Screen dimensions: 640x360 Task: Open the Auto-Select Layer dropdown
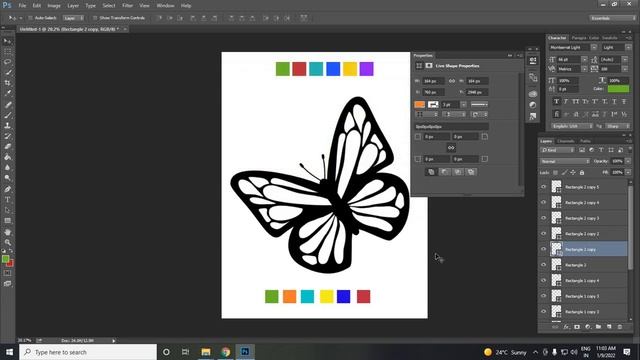coord(73,18)
